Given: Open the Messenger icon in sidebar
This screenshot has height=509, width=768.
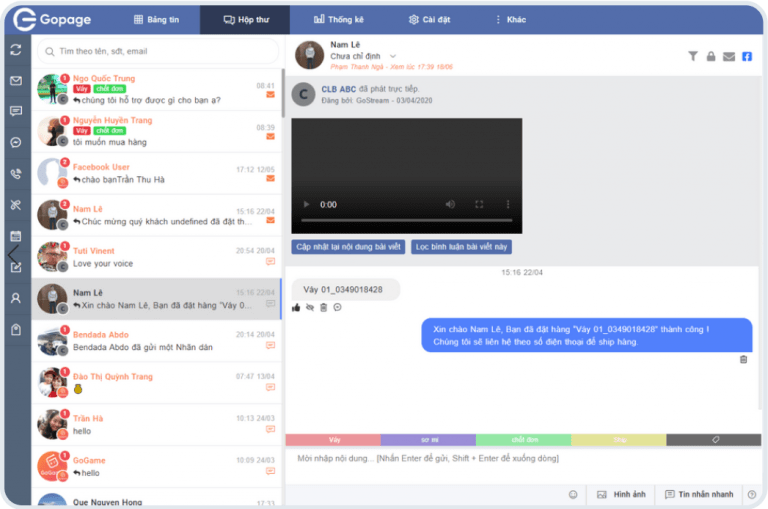Looking at the screenshot, I should click(x=16, y=143).
